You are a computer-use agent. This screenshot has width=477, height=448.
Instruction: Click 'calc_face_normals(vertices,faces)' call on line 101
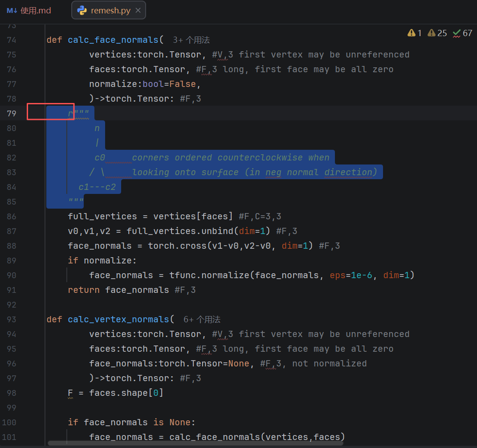pos(257,437)
